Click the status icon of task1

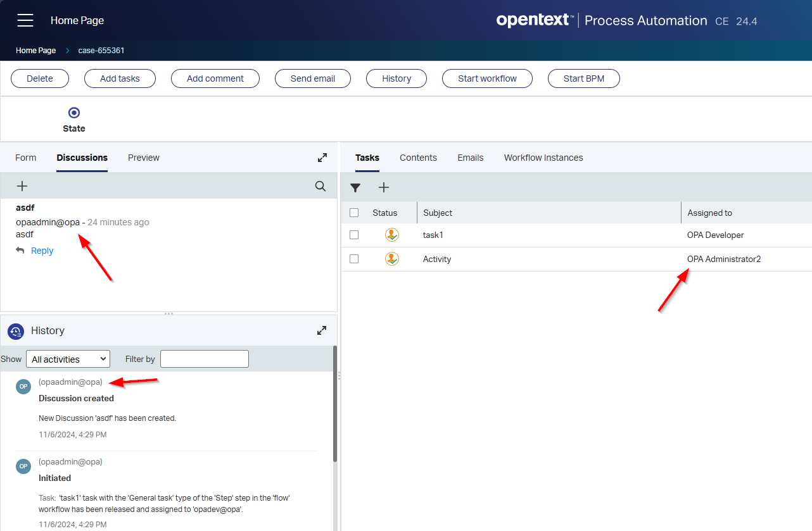[392, 235]
